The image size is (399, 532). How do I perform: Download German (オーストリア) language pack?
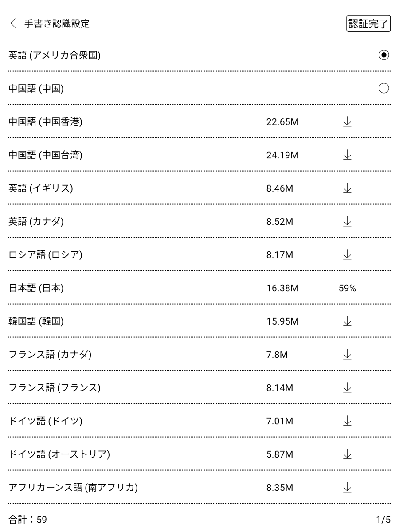point(347,454)
